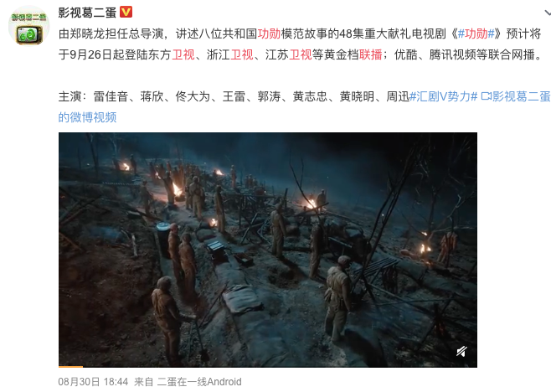Click the 二蛋在一线Android source link
551x392 pixels.
[199, 382]
